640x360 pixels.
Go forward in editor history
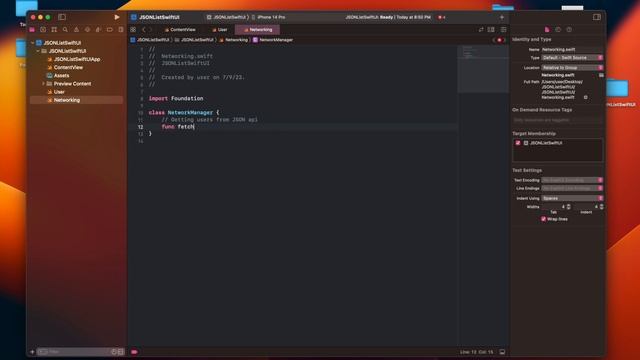click(151, 30)
